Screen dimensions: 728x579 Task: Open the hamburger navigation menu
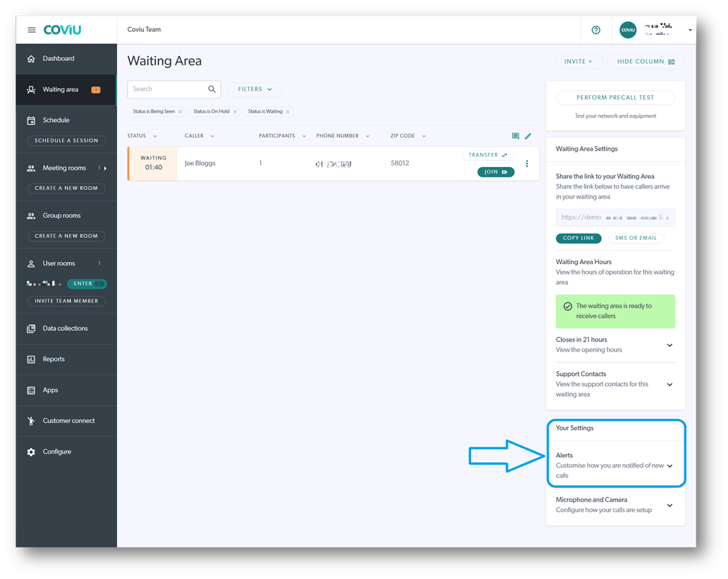click(32, 30)
